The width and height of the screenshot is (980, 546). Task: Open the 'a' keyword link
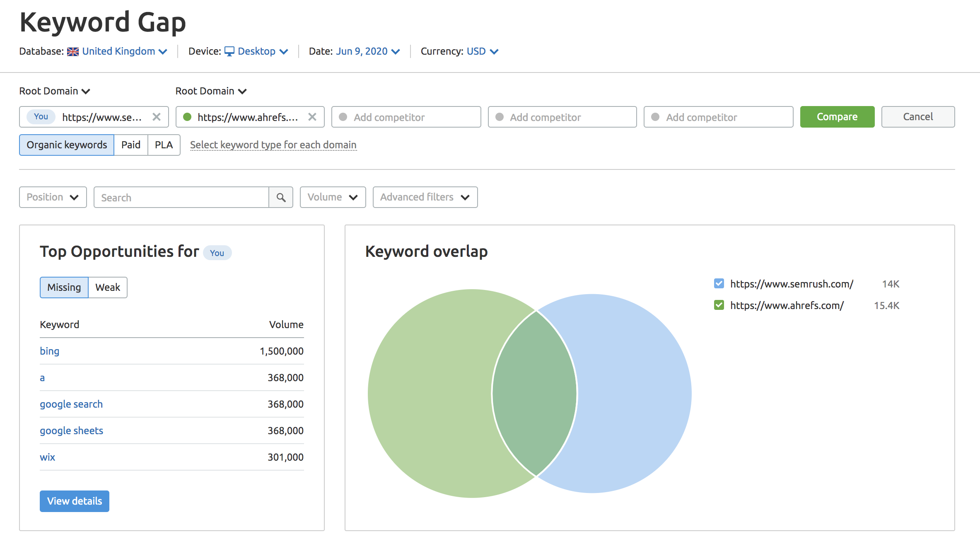(x=42, y=378)
